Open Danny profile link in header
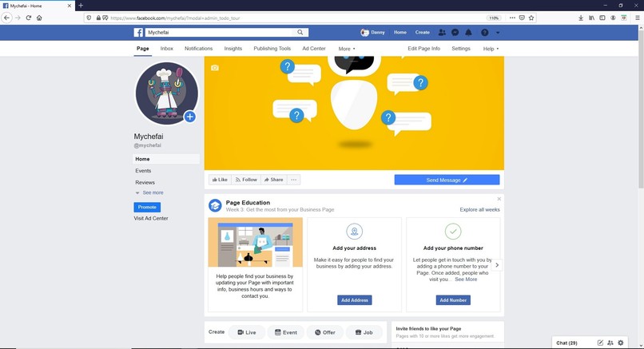 372,33
